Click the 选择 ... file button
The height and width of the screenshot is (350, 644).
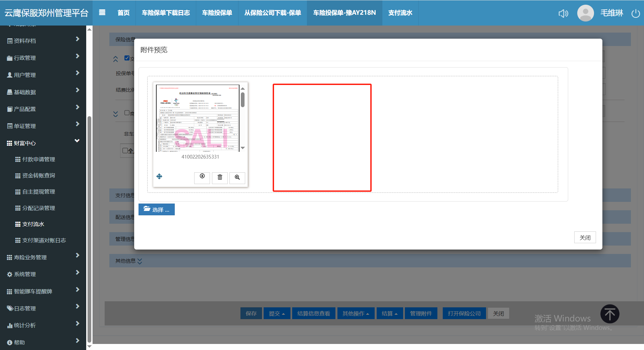pyautogui.click(x=157, y=210)
